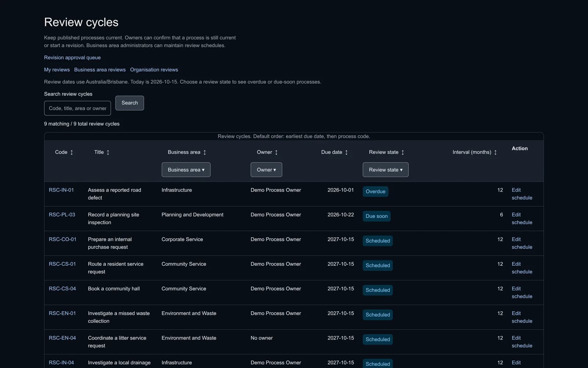Sort table by Title column
This screenshot has width=588, height=368.
(102, 152)
